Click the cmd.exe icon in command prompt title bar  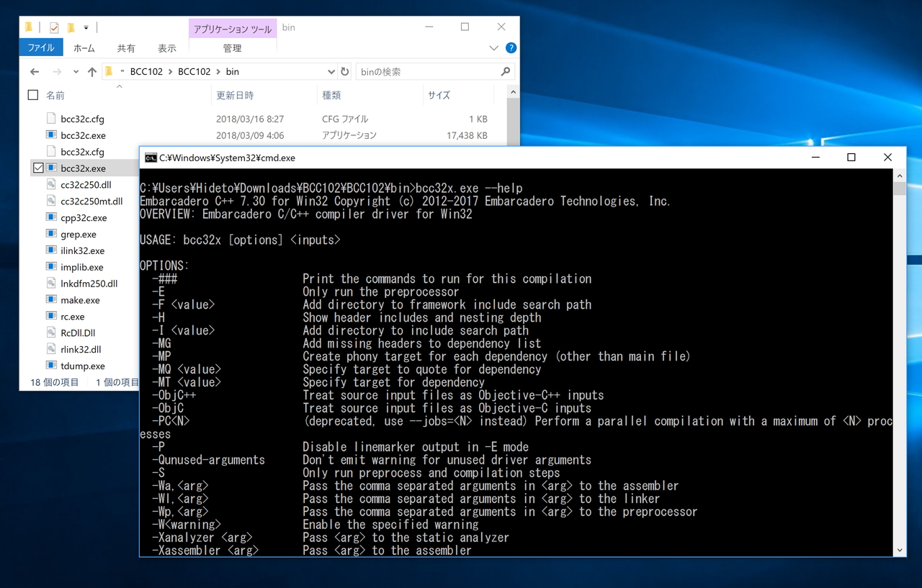[152, 157]
